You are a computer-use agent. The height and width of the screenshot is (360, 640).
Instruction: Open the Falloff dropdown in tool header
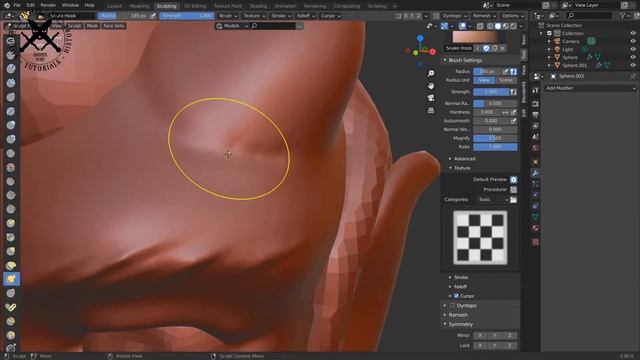(x=306, y=16)
